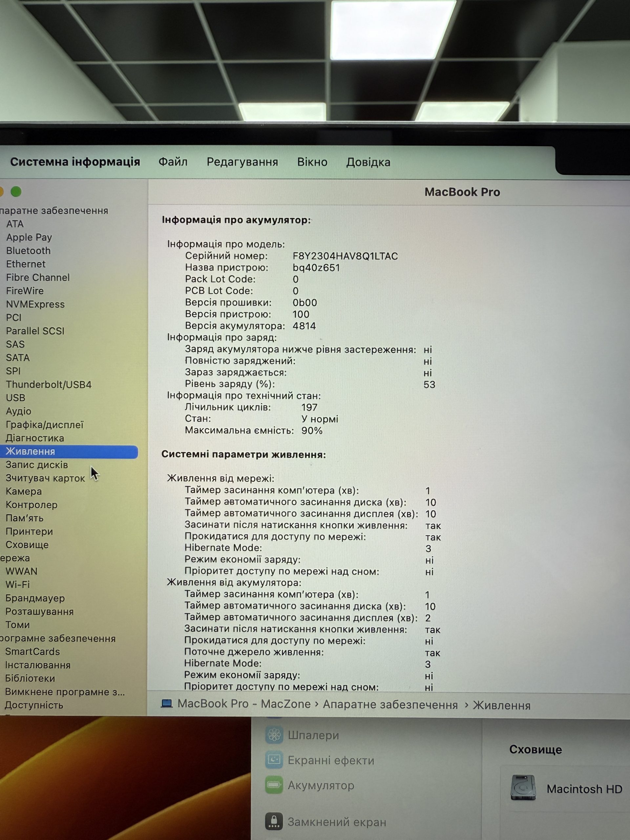
Task: Select Контролер in the sidebar
Action: [x=31, y=505]
